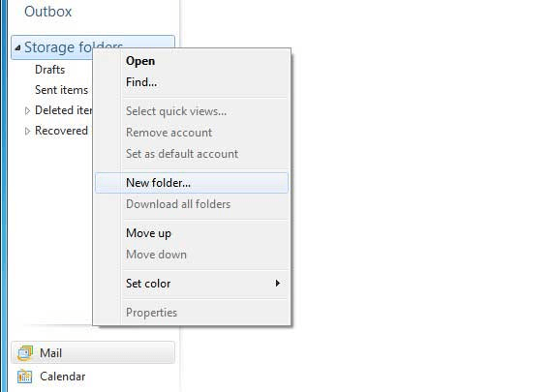
Task: Open the Set color submenu arrow
Action: [278, 284]
